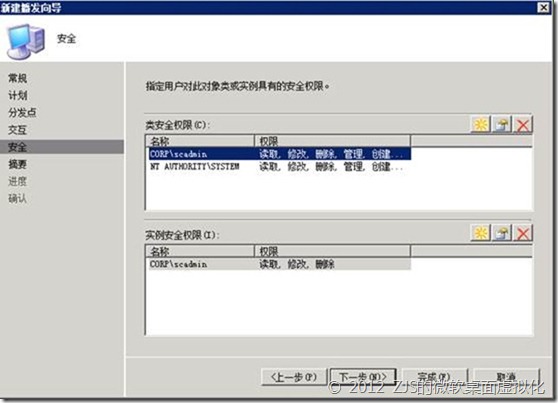Screen dimensions: 558x403
Task: Click the red X delete icon for class security rights
Action: tap(523, 125)
